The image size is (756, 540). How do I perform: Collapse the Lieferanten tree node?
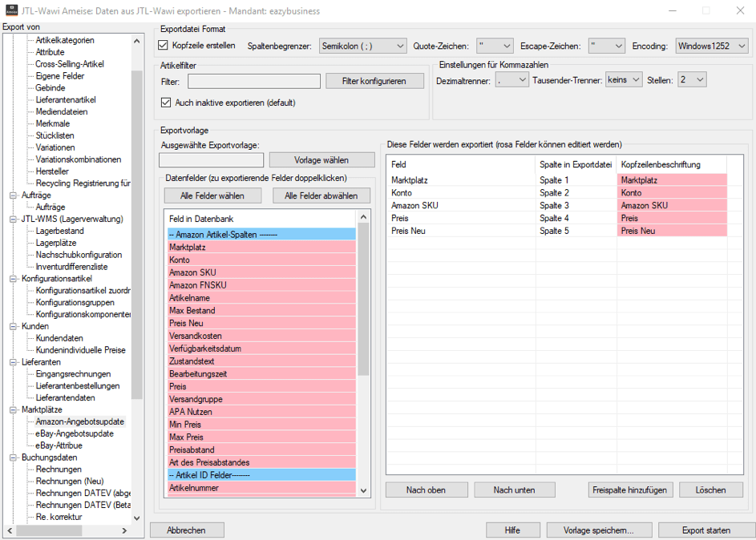[x=13, y=362]
